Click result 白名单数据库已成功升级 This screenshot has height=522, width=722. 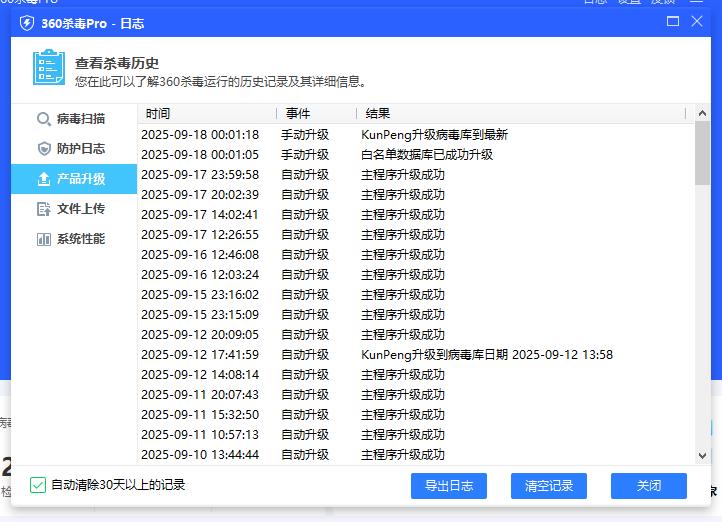click(427, 155)
